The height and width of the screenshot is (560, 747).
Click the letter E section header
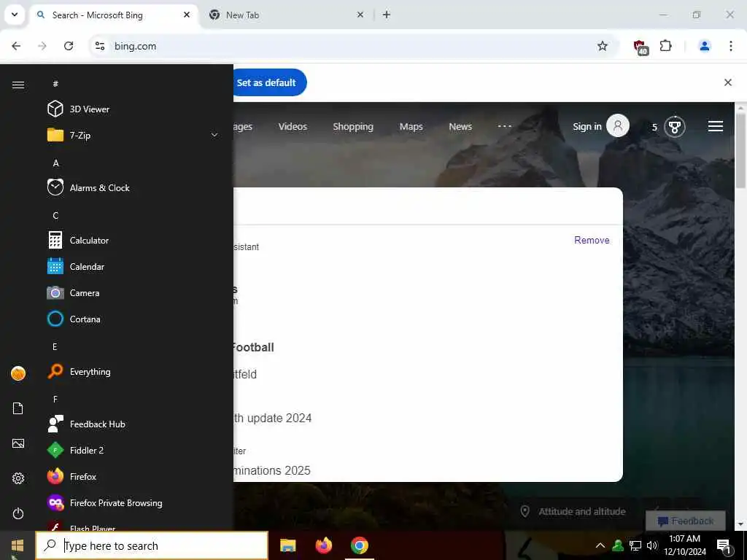coord(55,346)
